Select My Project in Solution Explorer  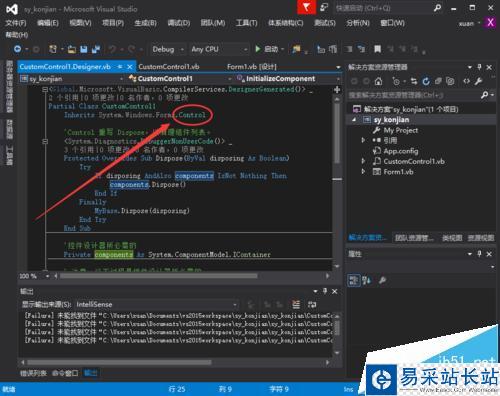pyautogui.click(x=400, y=130)
